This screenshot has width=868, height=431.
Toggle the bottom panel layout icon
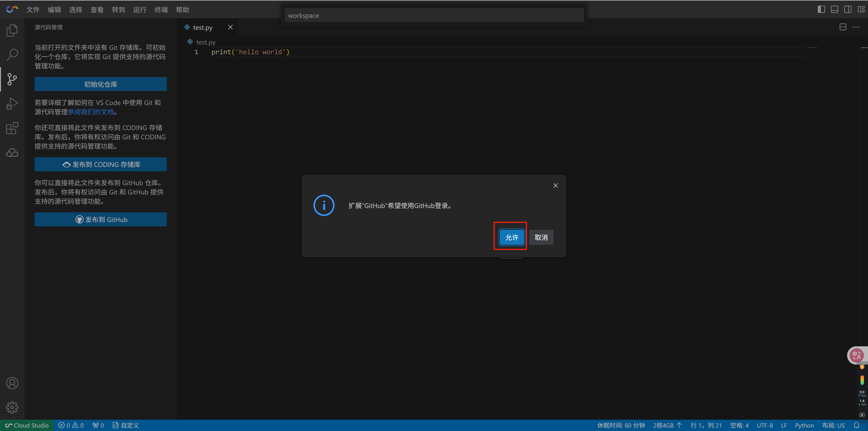[834, 9]
